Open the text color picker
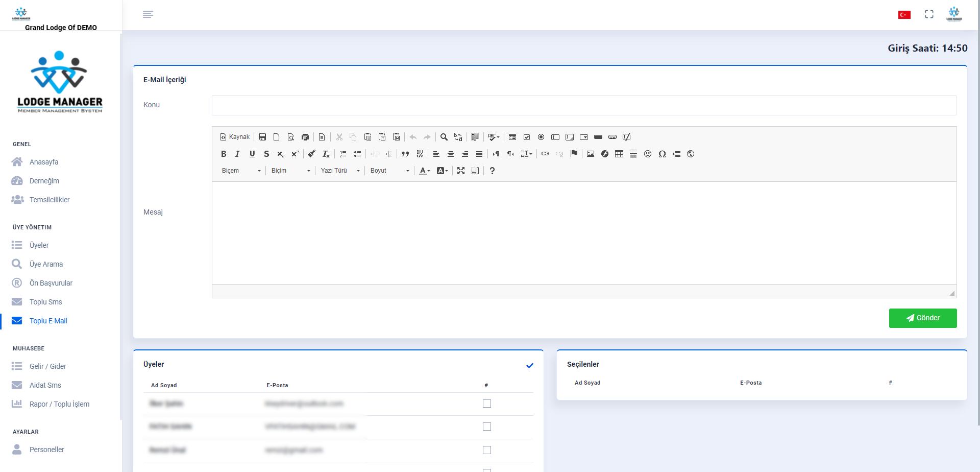Viewport: 980px width, 472px height. tap(425, 171)
